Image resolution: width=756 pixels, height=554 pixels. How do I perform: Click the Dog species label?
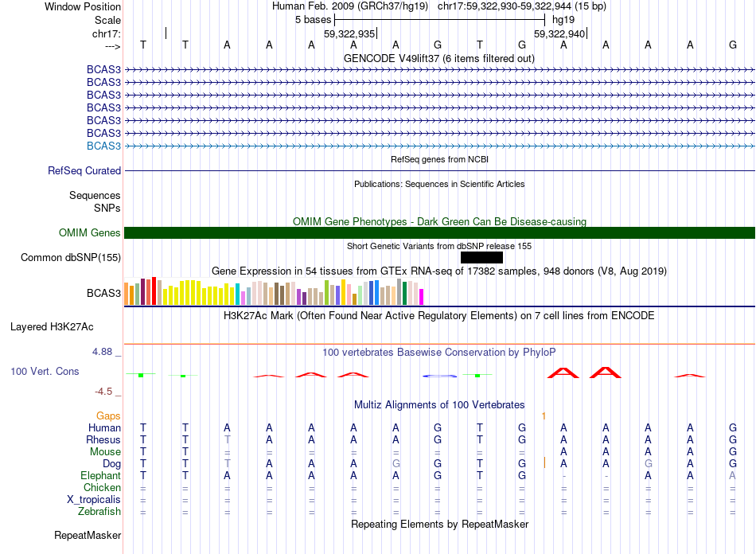tap(111, 464)
